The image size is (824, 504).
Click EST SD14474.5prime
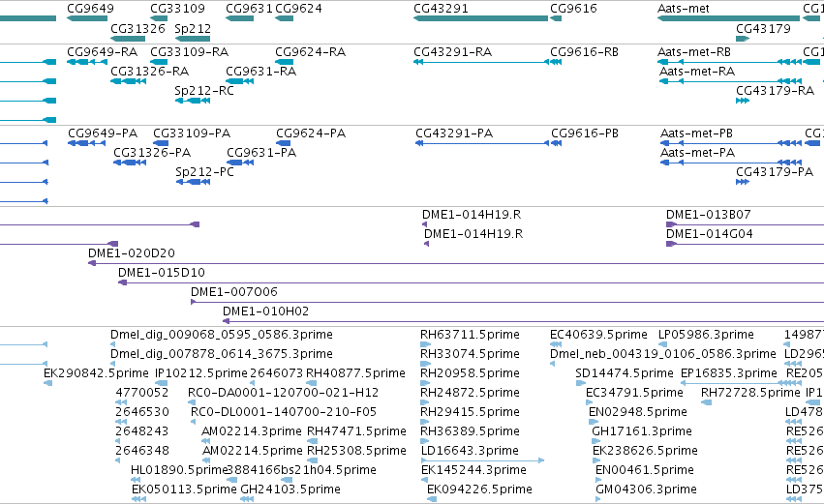tap(625, 373)
